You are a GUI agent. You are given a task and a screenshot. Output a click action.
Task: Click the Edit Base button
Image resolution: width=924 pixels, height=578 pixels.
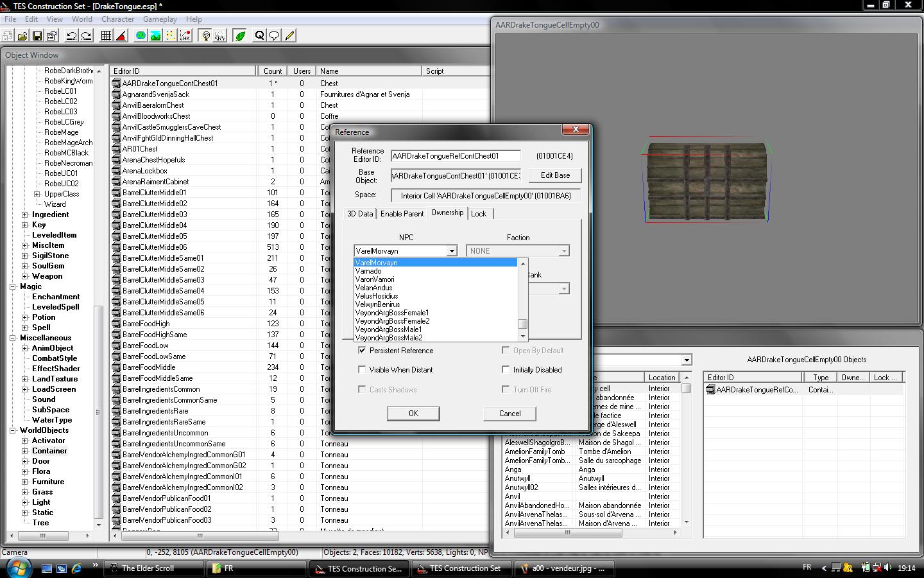pos(555,175)
